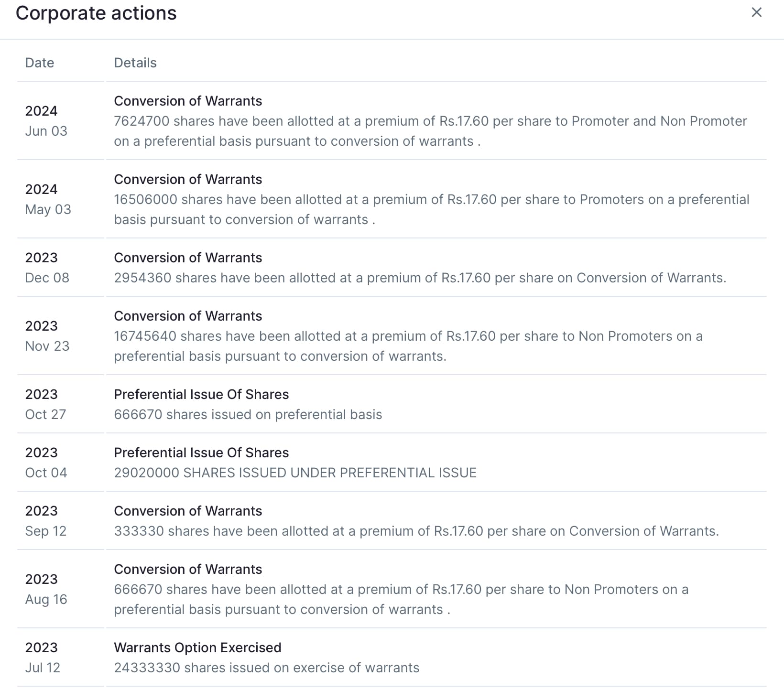The image size is (784, 690).
Task: Click the 7624700 shares allotment description
Action: tap(430, 131)
